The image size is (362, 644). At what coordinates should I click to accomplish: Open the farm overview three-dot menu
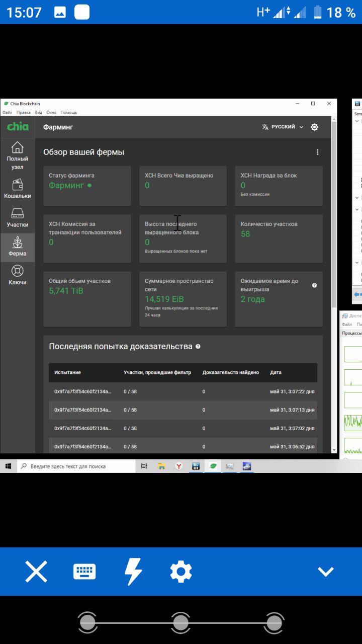pyautogui.click(x=317, y=152)
